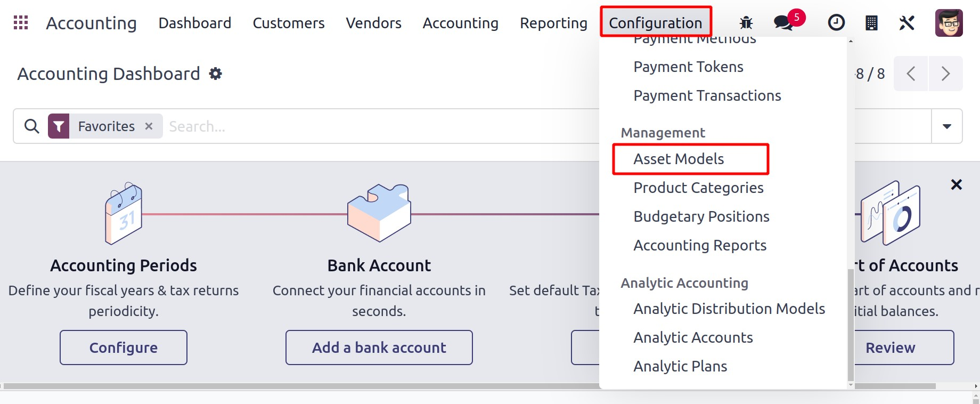Click the Configuration menu's vertical scrollbar
Screen dimensions: 980x404
[x=851, y=325]
